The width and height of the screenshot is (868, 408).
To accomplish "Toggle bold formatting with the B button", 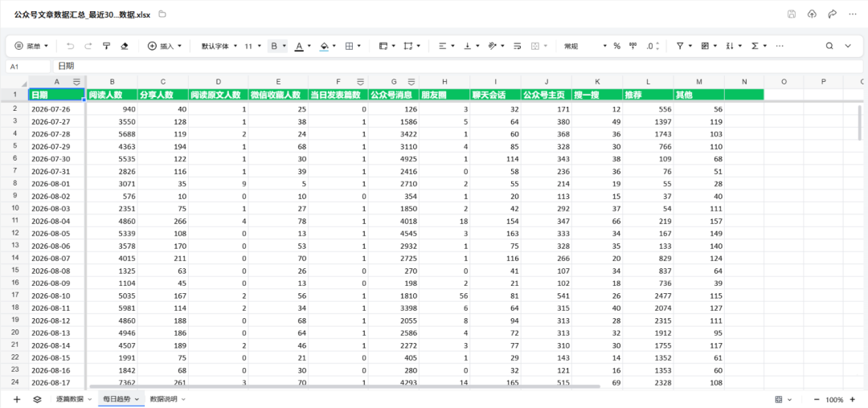I will coord(274,47).
